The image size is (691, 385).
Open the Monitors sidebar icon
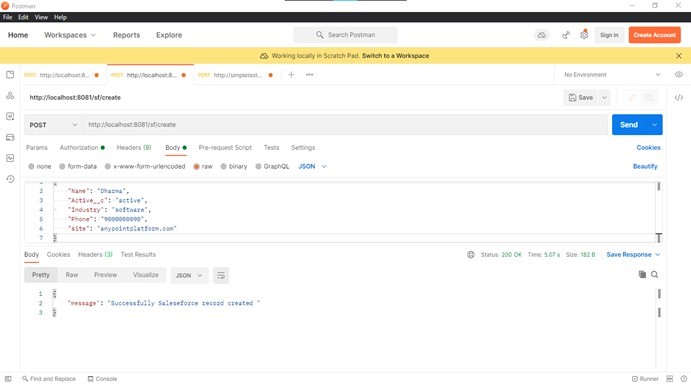click(10, 158)
